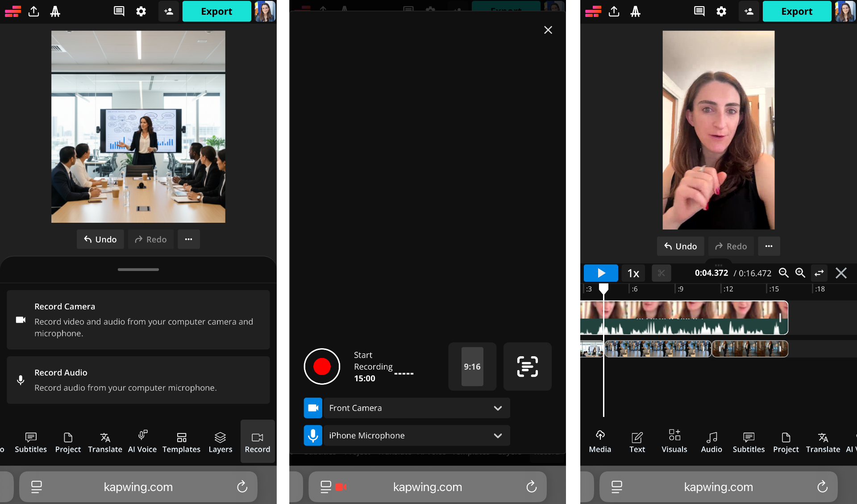857x504 pixels.
Task: Click the timeline playhead marker
Action: (x=603, y=289)
